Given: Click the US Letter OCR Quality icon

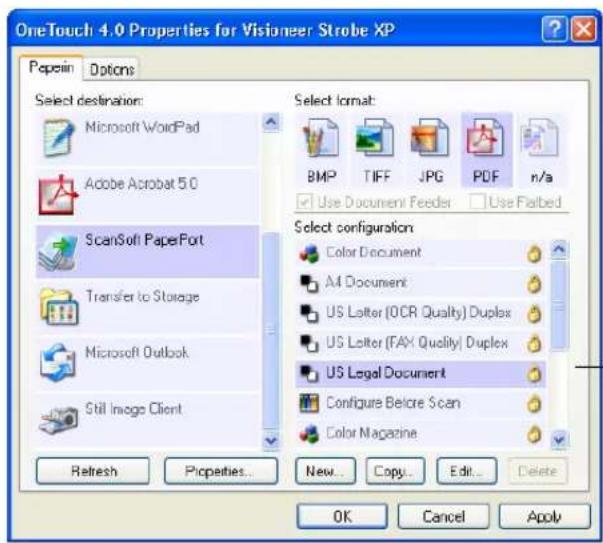Looking at the screenshot, I should (309, 313).
